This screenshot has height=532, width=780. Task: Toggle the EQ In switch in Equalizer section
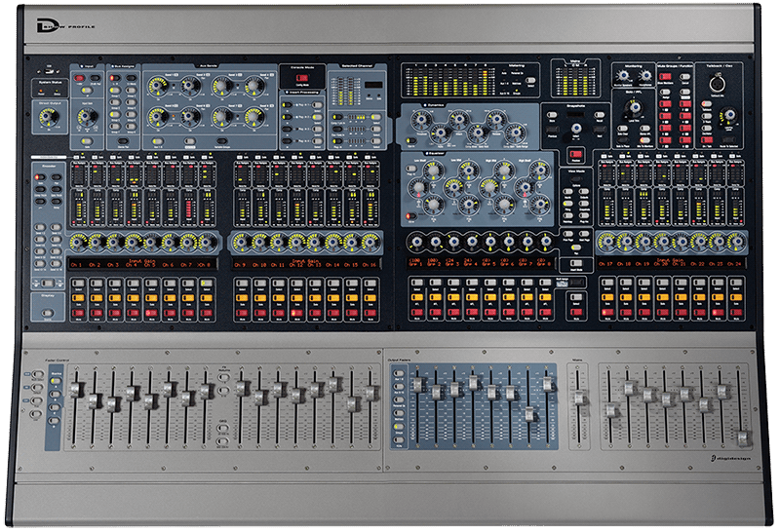click(410, 216)
